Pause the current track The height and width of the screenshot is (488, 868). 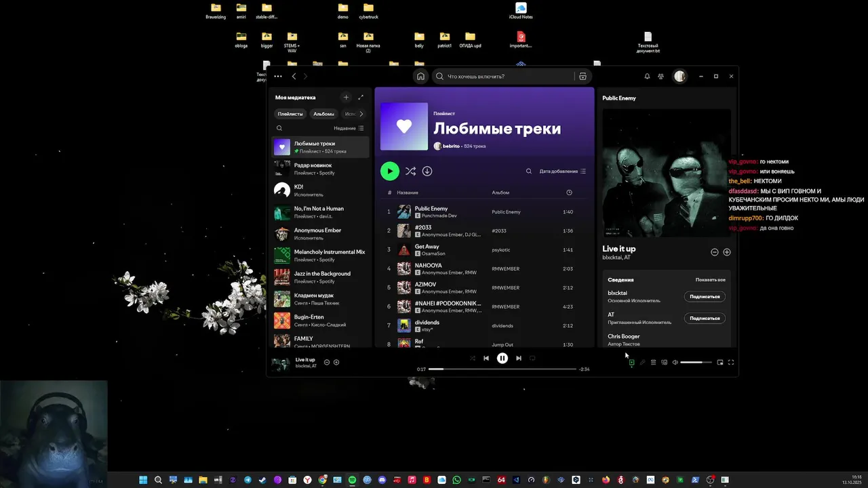coord(502,359)
